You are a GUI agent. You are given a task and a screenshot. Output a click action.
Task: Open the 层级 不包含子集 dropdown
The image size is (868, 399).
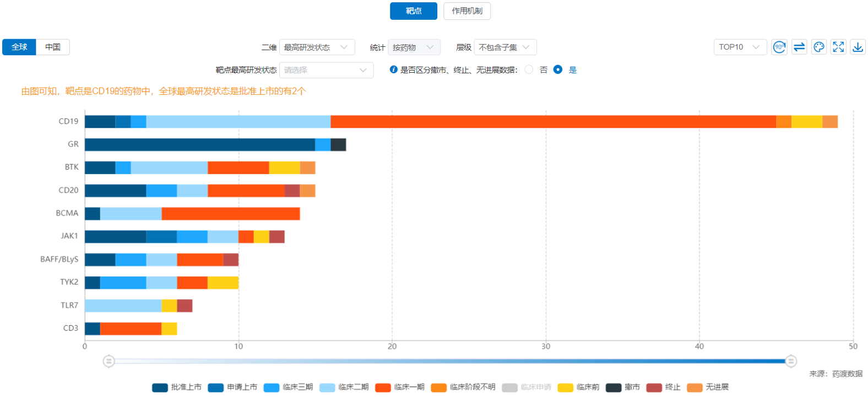(x=505, y=47)
